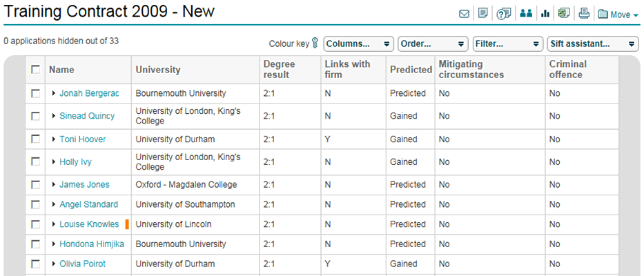Expand the row arrow for Holly Ivy

54,162
